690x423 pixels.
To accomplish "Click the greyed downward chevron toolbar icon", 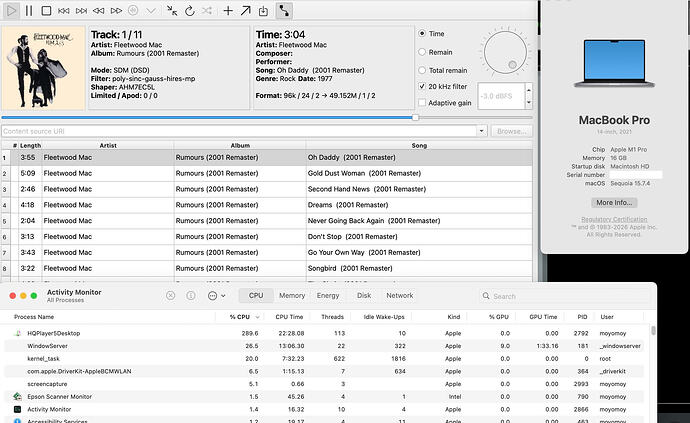I will coord(151,11).
